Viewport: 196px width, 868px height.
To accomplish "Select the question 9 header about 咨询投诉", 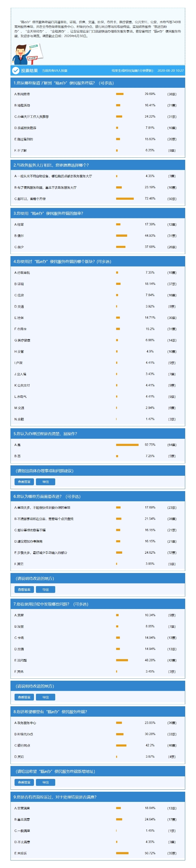I will coord(97,797).
